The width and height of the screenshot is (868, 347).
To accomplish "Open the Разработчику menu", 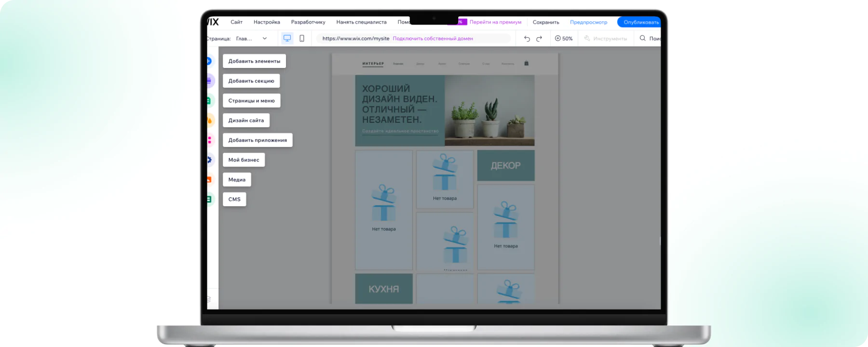I will point(308,22).
